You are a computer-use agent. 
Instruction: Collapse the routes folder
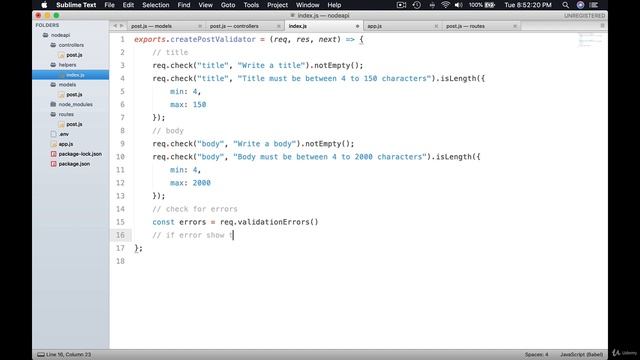coord(53,114)
